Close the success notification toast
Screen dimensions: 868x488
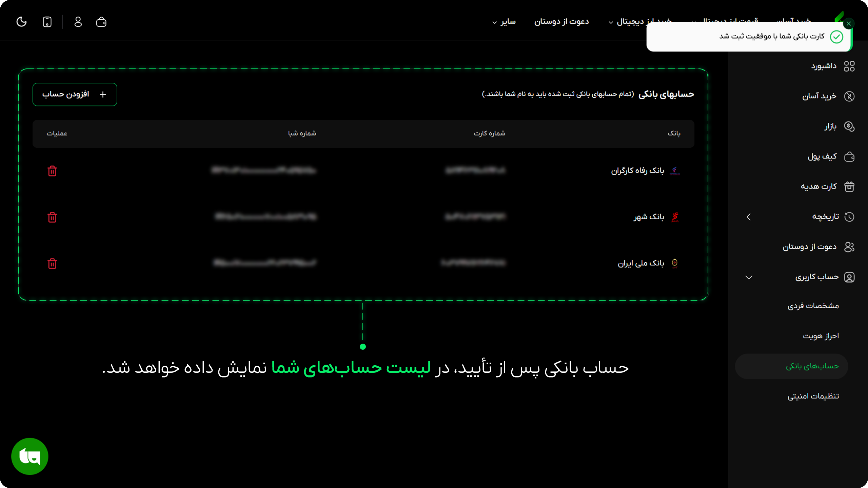tap(849, 23)
